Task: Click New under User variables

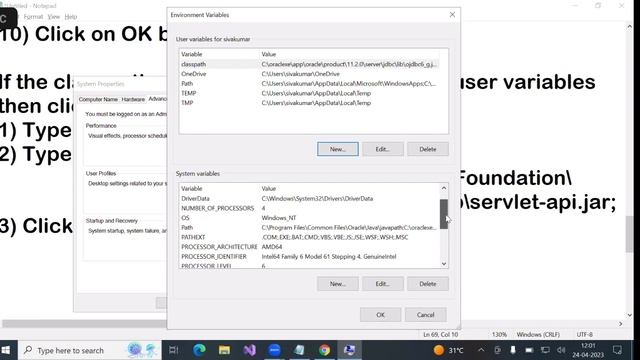Action: pyautogui.click(x=338, y=149)
